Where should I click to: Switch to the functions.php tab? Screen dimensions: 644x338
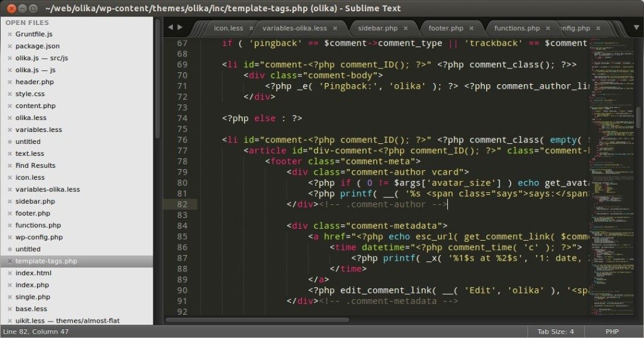[x=517, y=28]
